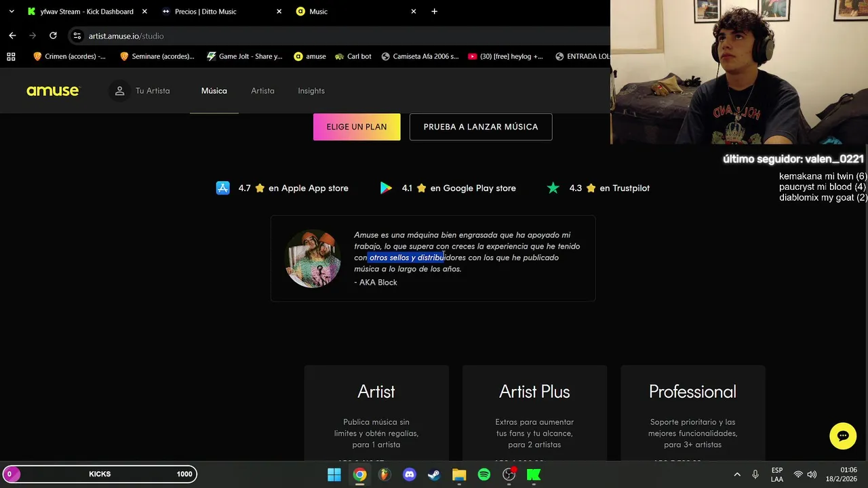Switch to the Música tab
Image resolution: width=868 pixels, height=488 pixels.
214,91
